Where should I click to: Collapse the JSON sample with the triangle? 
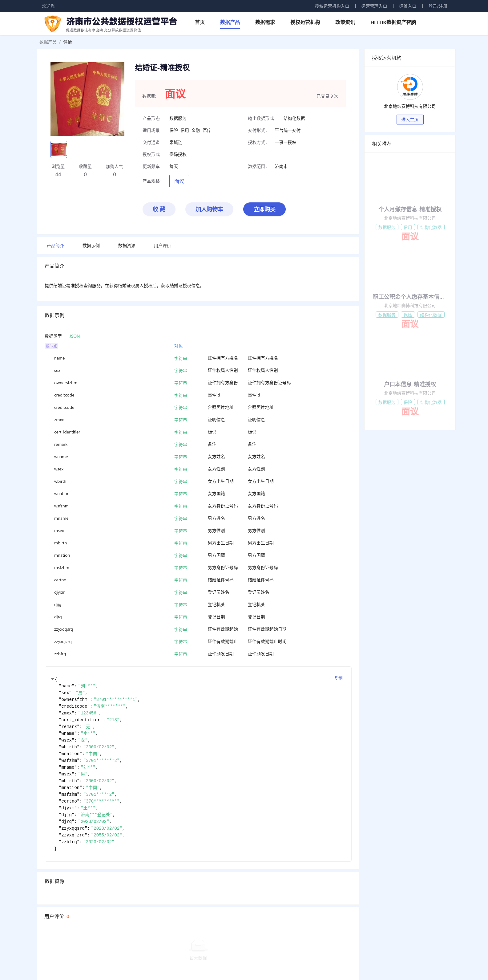pos(52,679)
